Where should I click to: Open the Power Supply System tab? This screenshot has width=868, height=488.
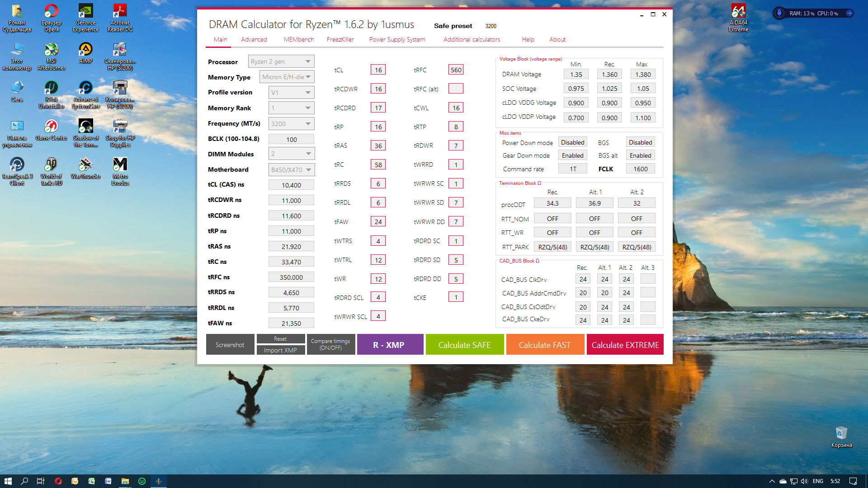pyautogui.click(x=397, y=39)
